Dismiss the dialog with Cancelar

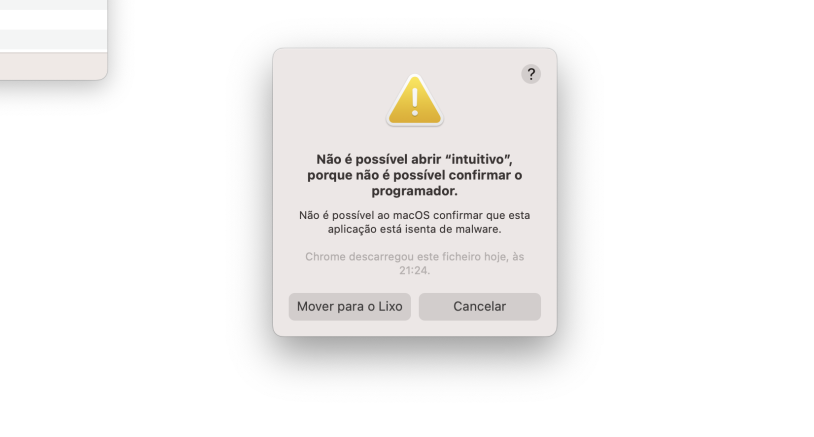[480, 306]
